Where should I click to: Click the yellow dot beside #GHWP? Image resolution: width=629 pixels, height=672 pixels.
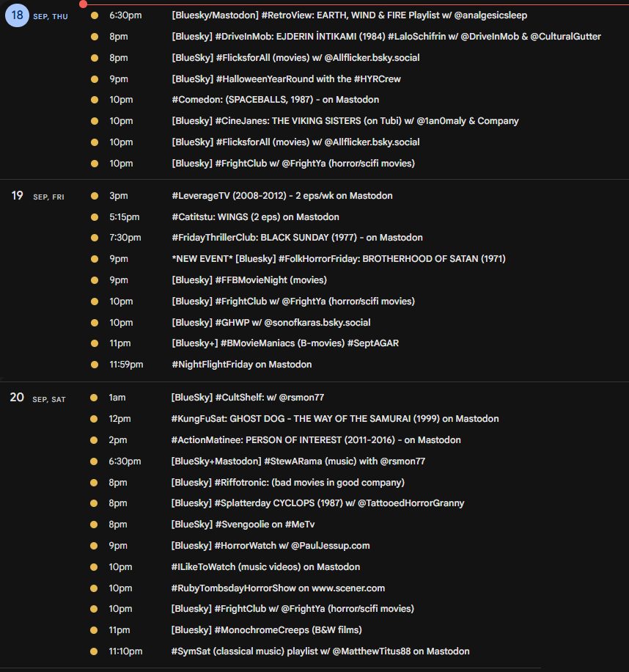point(95,323)
